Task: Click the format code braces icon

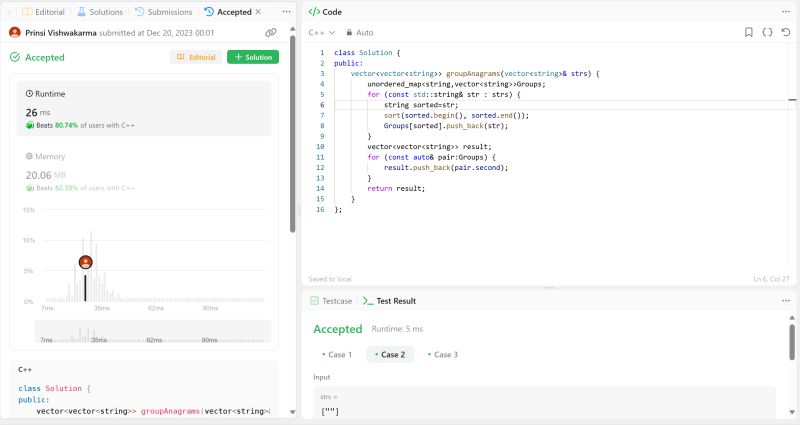Action: point(767,33)
